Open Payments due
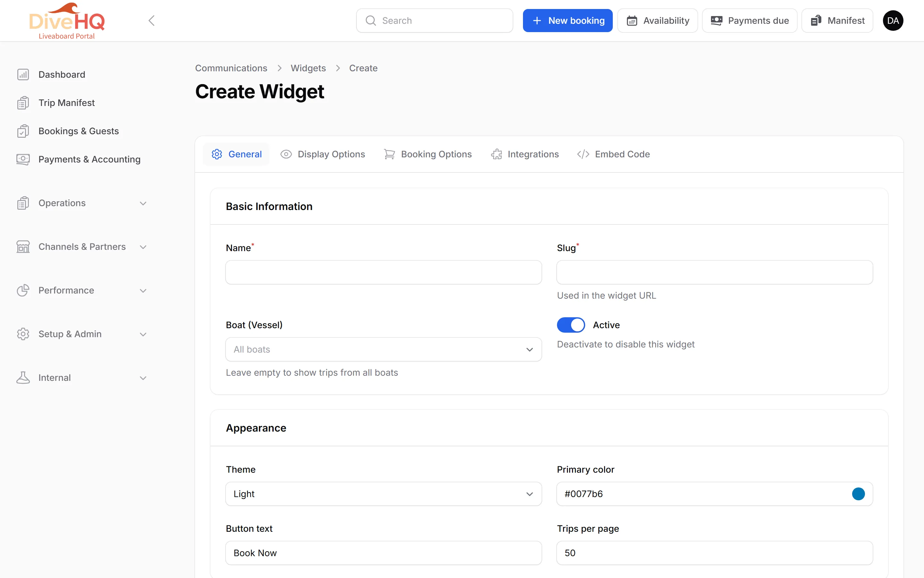This screenshot has width=924, height=578. click(749, 21)
